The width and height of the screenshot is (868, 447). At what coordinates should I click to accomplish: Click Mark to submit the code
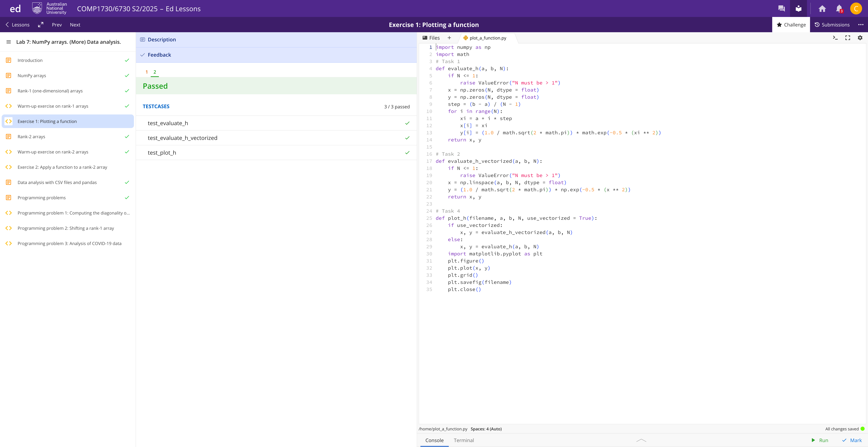852,440
